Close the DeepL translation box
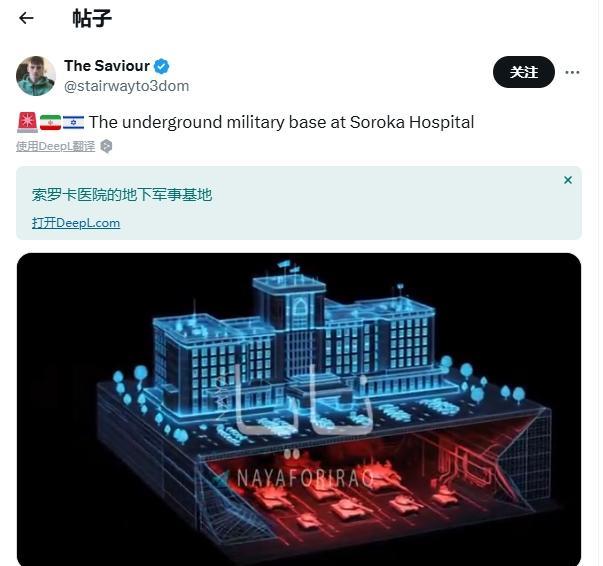 [568, 180]
